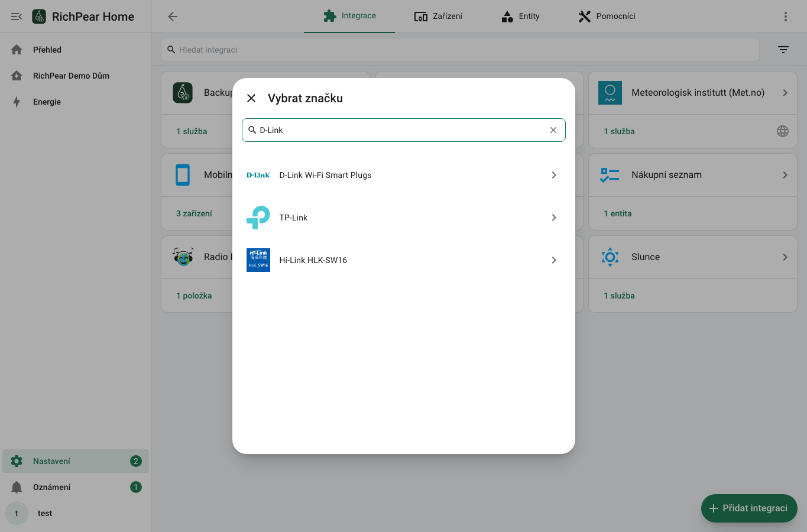The height and width of the screenshot is (532, 807).
Task: Open the three-dot overflow menu
Action: [x=786, y=17]
